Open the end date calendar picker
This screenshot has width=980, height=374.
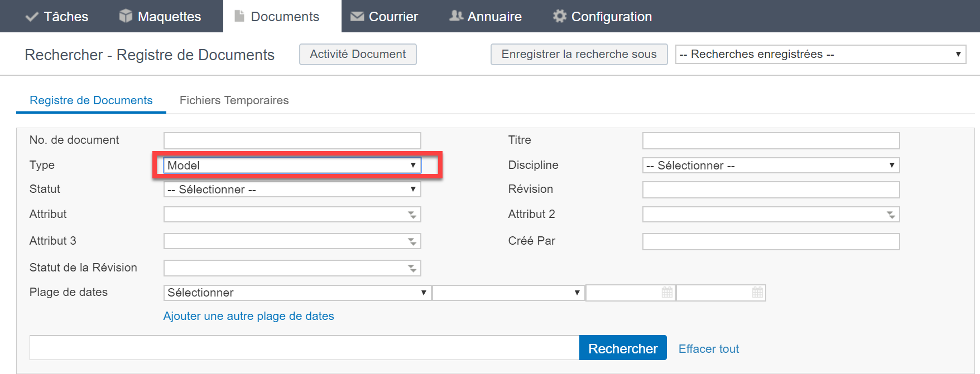coord(757,293)
